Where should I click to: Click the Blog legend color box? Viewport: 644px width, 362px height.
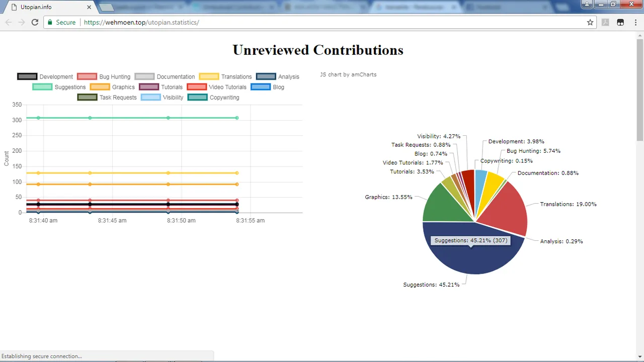pos(261,87)
